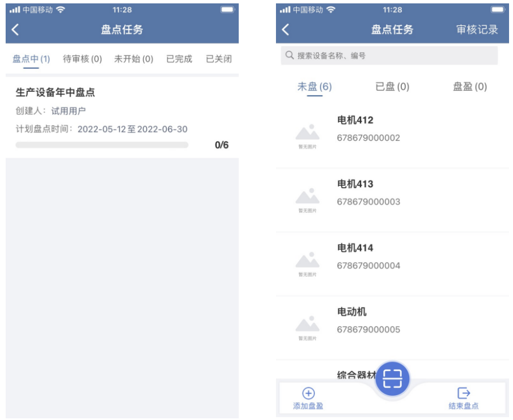Screen dimensions: 513x420
Task: Select the 电动机 device entry
Action: [x=392, y=328]
